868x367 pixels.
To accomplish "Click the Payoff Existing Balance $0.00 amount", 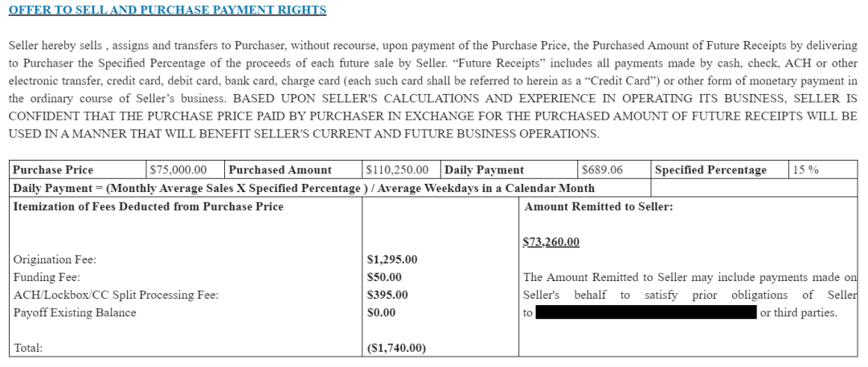I will pyautogui.click(x=382, y=312).
